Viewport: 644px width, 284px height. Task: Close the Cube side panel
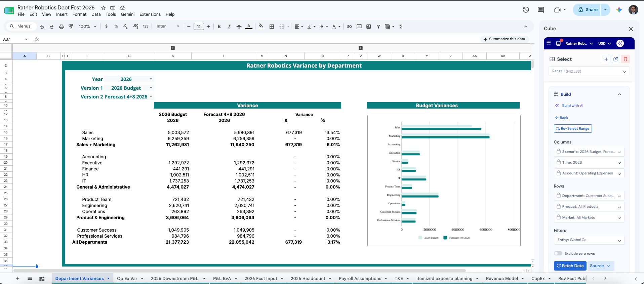[x=631, y=29]
